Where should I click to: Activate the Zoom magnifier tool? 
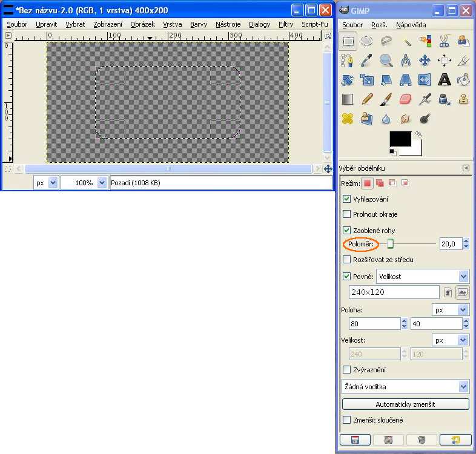pos(386,61)
